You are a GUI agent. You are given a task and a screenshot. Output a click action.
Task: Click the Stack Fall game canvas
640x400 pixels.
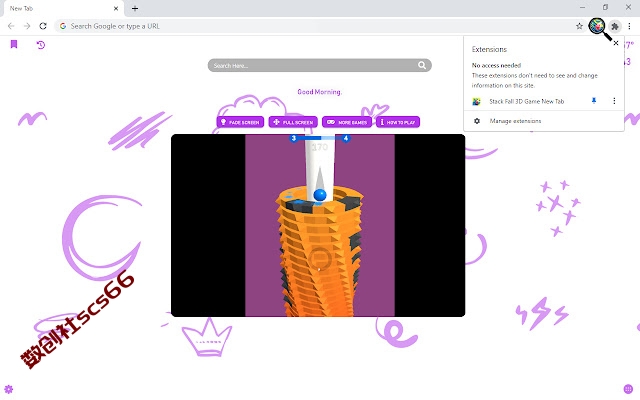point(318,225)
